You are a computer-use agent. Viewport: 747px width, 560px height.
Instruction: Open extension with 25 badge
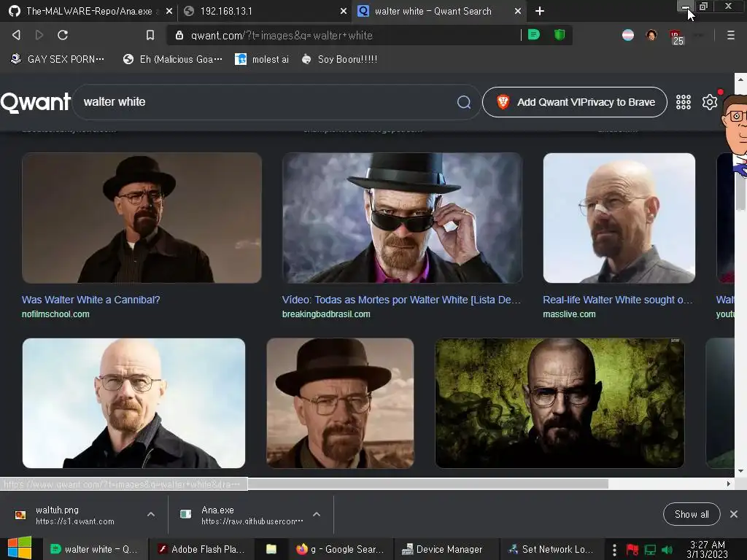pyautogui.click(x=676, y=37)
